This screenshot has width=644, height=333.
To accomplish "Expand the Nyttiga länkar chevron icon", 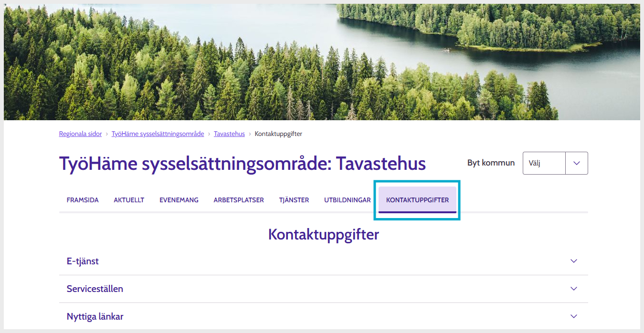I will click(574, 316).
